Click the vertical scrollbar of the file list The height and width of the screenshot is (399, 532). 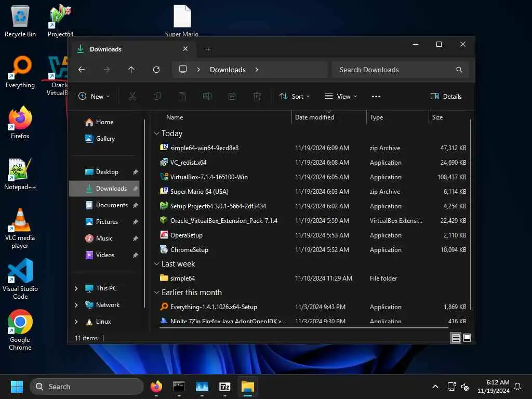pos(471,215)
